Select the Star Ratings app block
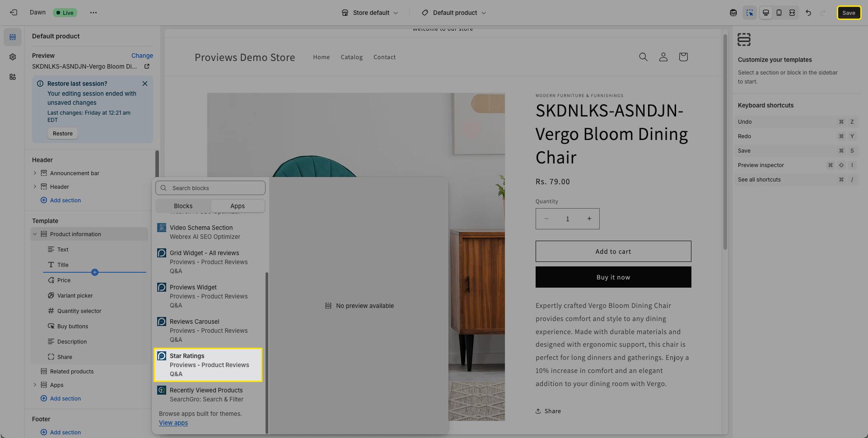868x438 pixels. pyautogui.click(x=208, y=365)
